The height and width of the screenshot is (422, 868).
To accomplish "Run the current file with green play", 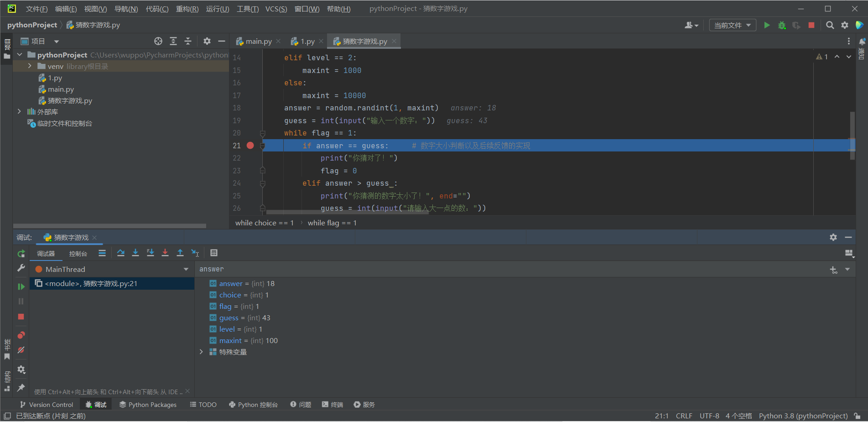I will [767, 25].
